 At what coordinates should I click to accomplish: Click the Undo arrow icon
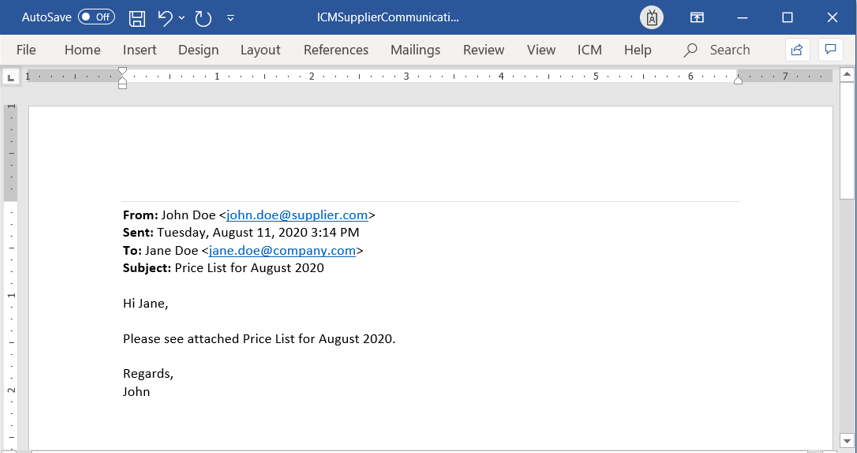click(165, 18)
